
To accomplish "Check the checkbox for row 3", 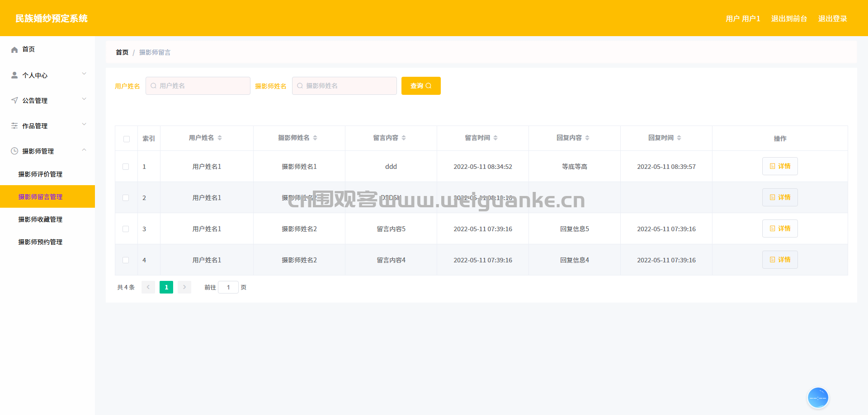I will [126, 229].
